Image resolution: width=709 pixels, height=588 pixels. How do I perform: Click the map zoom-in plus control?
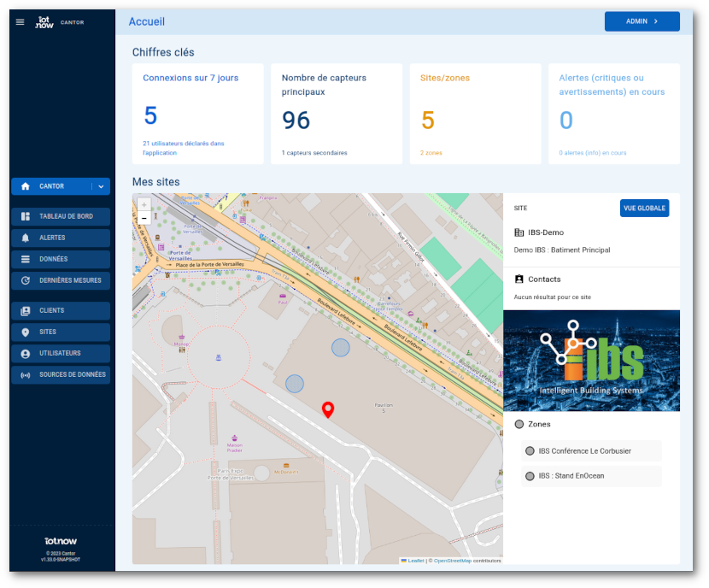(x=145, y=205)
